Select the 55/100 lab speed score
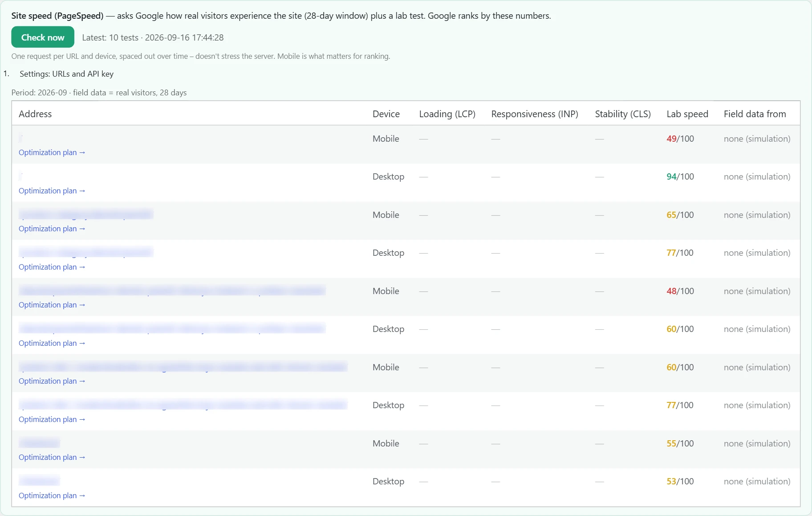 [x=680, y=443]
